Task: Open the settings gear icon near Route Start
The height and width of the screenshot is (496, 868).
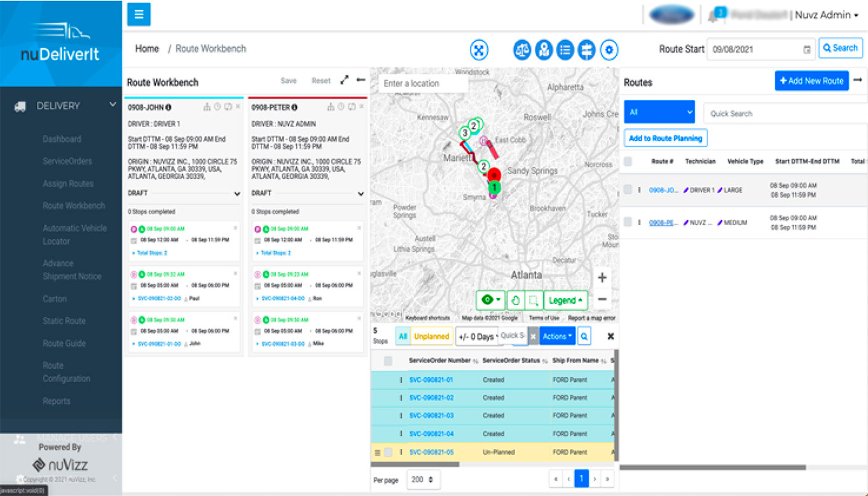Action: (609, 49)
